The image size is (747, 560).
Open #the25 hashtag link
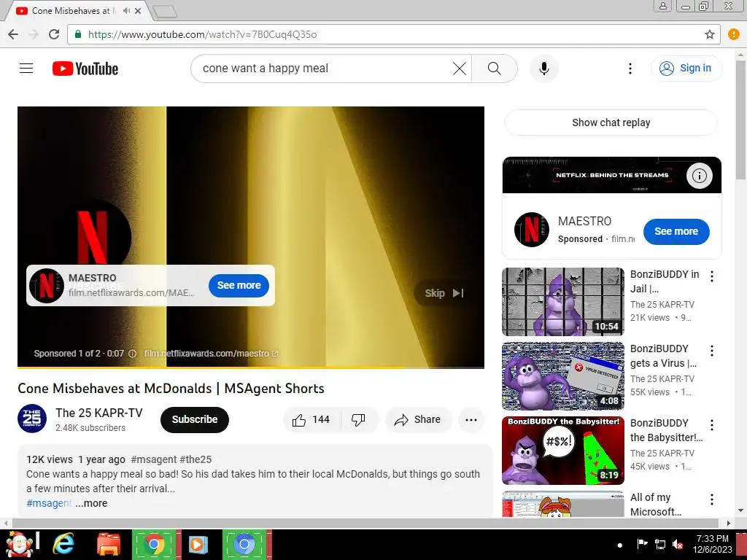click(x=196, y=459)
